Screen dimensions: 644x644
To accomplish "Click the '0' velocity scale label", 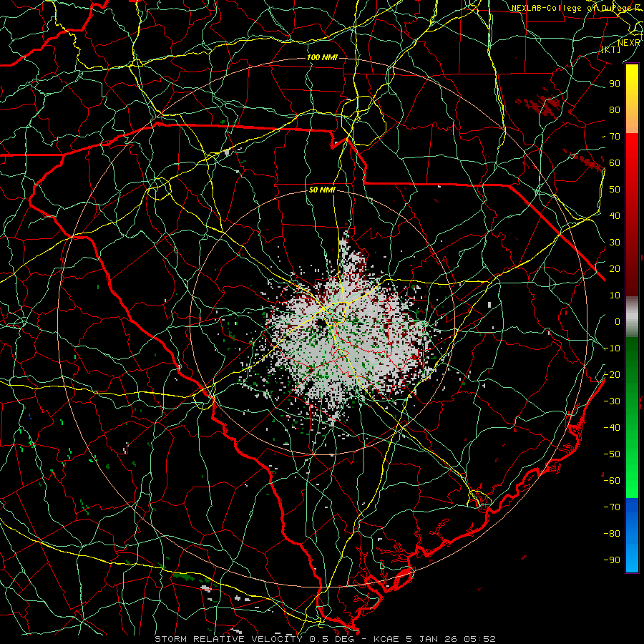I will click(x=618, y=321).
